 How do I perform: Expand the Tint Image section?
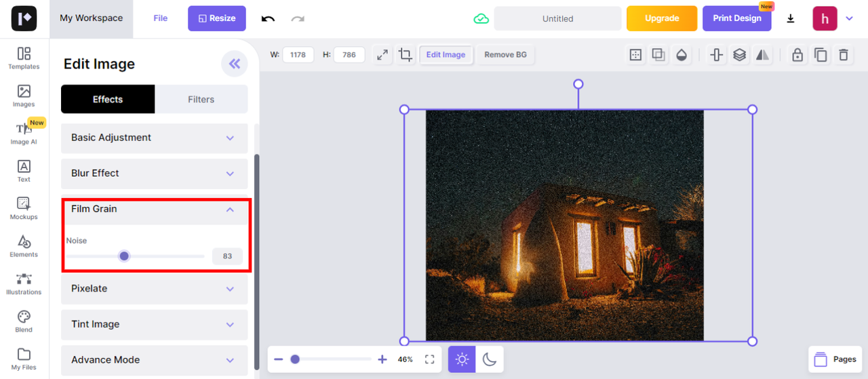pos(154,325)
